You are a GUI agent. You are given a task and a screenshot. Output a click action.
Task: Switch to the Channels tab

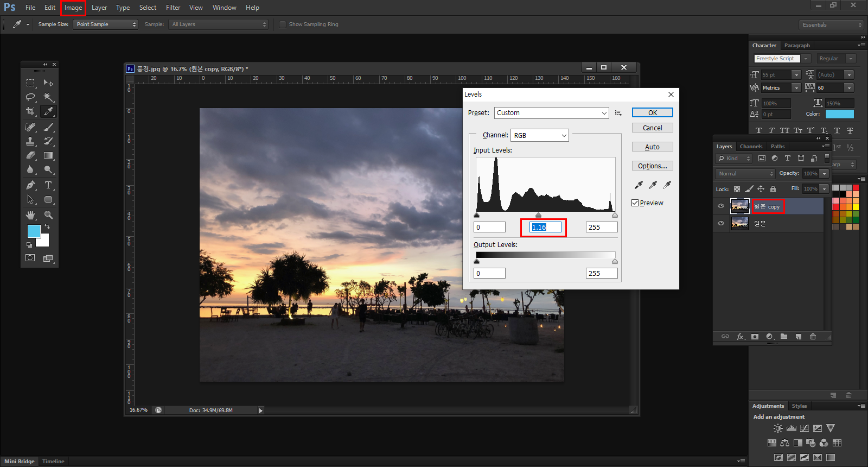click(x=751, y=147)
